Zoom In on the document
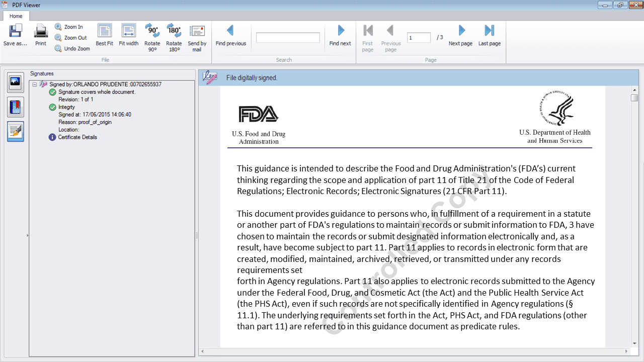Screen dimensions: 644x362 click(69, 27)
